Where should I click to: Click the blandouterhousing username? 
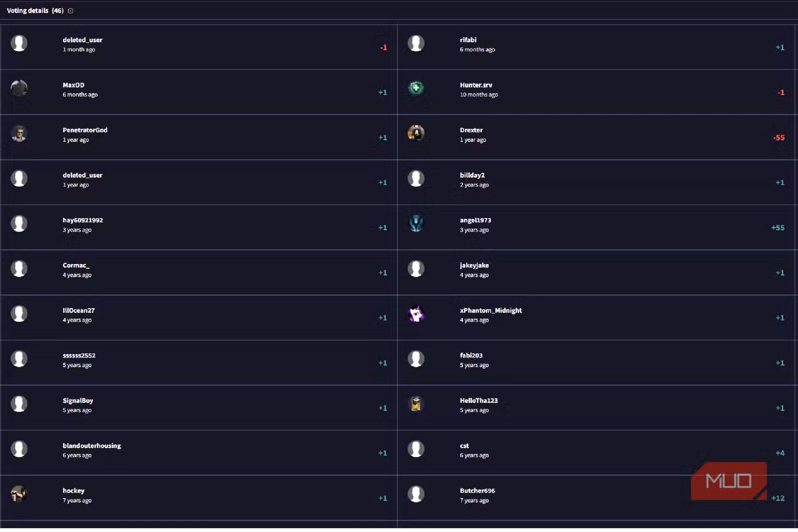(x=92, y=446)
